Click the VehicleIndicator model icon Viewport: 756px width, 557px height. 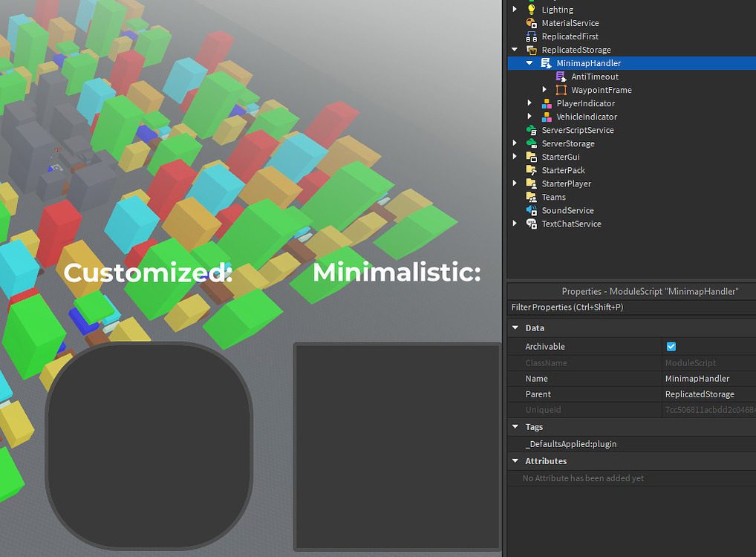coord(547,117)
